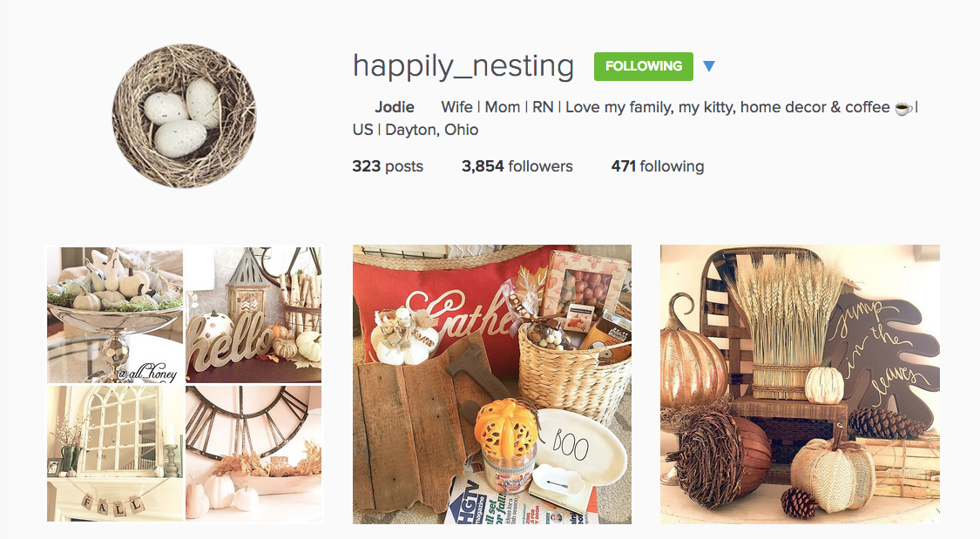Open the Gather pillow basket post
980x539 pixels.
(492, 384)
